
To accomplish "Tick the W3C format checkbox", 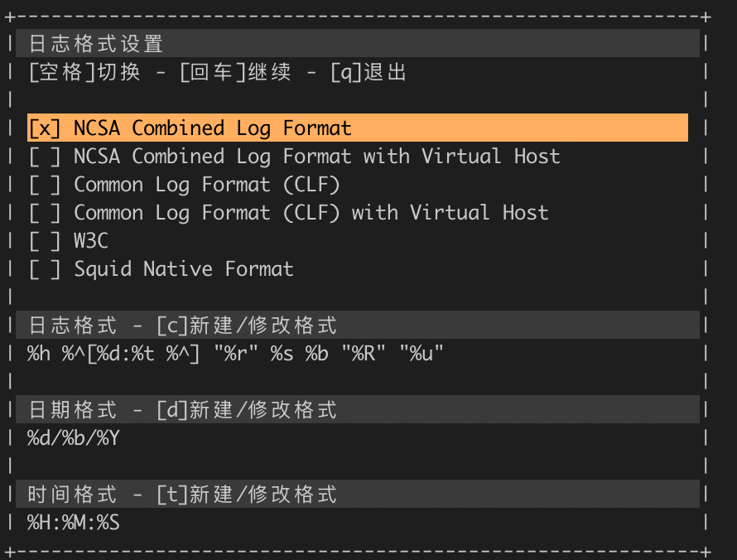I will [45, 241].
